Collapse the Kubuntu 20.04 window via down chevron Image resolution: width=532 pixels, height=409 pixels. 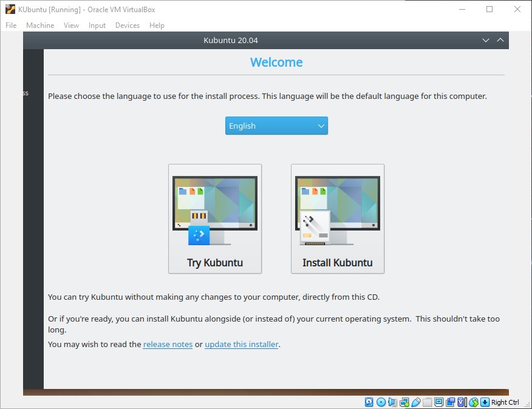pos(486,41)
